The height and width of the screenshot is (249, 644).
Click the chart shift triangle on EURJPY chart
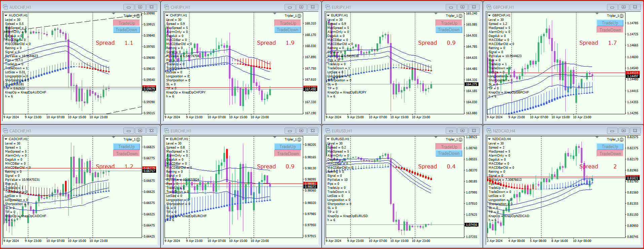436,14
